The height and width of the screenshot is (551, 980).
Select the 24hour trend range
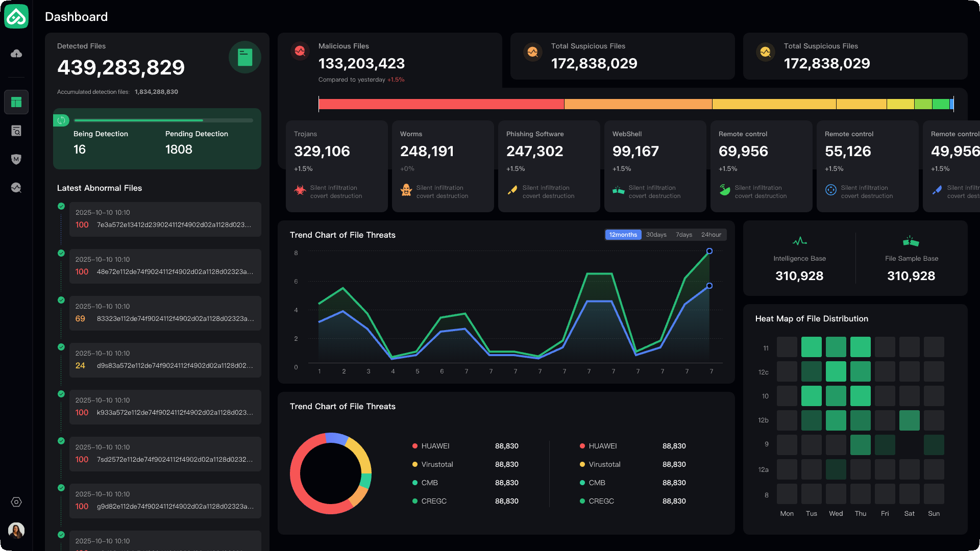click(711, 235)
